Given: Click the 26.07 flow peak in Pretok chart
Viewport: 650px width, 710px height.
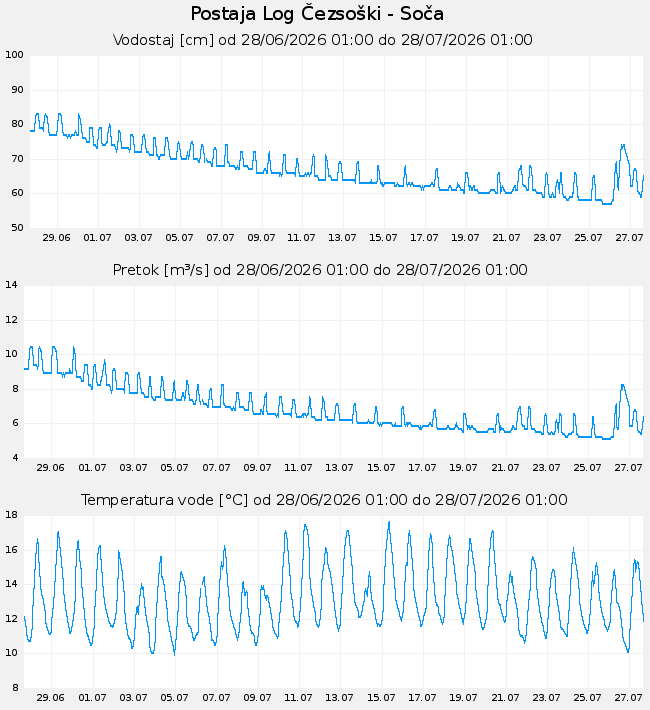Looking at the screenshot, I should coord(623,386).
